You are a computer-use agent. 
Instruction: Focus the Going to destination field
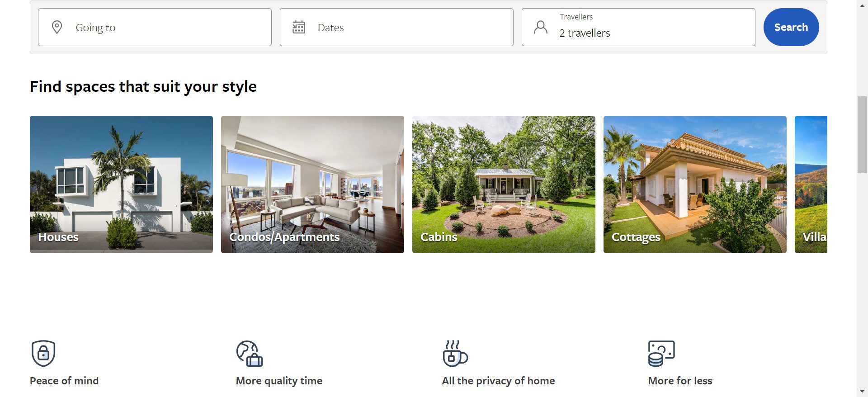point(155,27)
